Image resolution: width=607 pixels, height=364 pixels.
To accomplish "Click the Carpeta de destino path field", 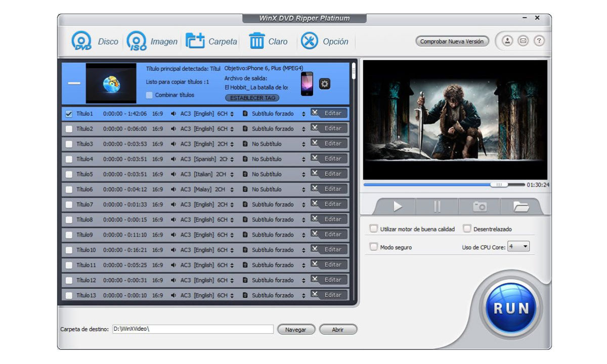I will 192,329.
